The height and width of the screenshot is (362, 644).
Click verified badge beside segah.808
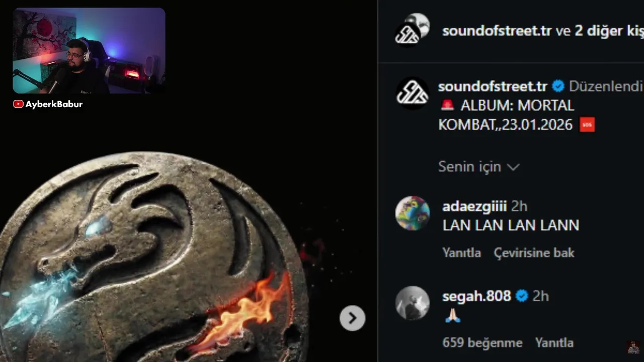[x=522, y=296]
